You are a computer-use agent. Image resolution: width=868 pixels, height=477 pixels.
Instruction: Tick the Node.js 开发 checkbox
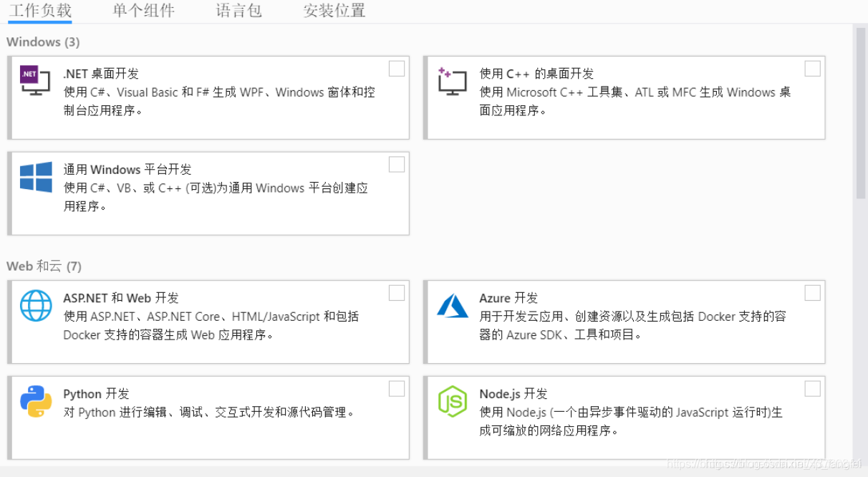pos(812,389)
